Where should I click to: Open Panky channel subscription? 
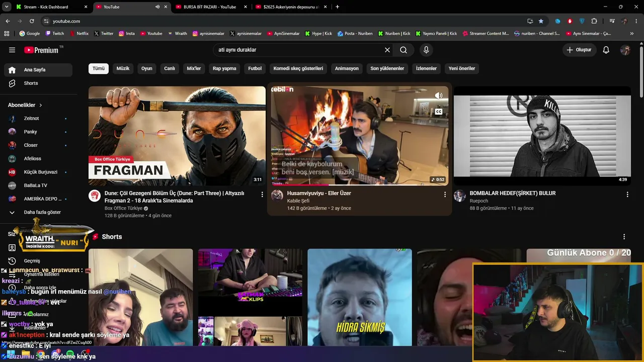click(x=38, y=132)
